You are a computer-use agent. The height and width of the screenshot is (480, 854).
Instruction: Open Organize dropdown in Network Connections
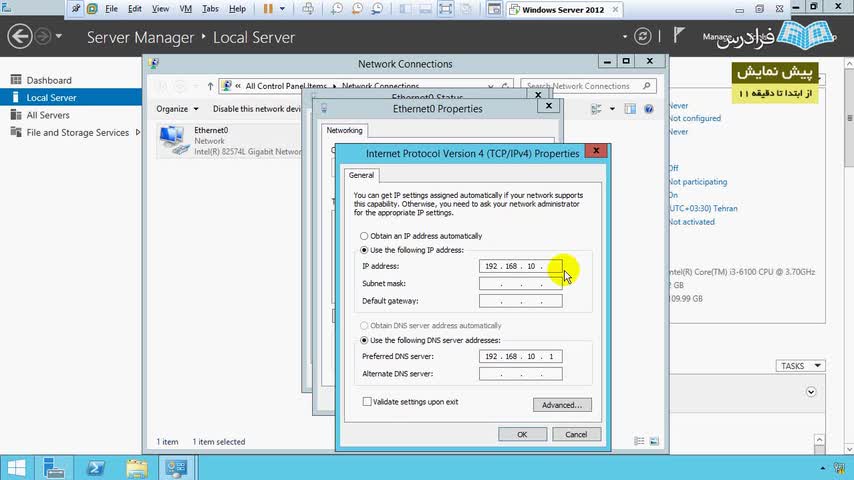tap(177, 109)
